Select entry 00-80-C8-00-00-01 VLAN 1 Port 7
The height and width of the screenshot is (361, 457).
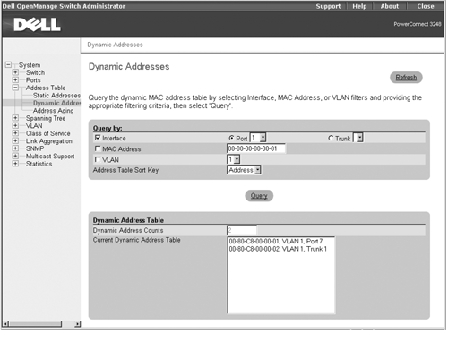[x=276, y=241]
